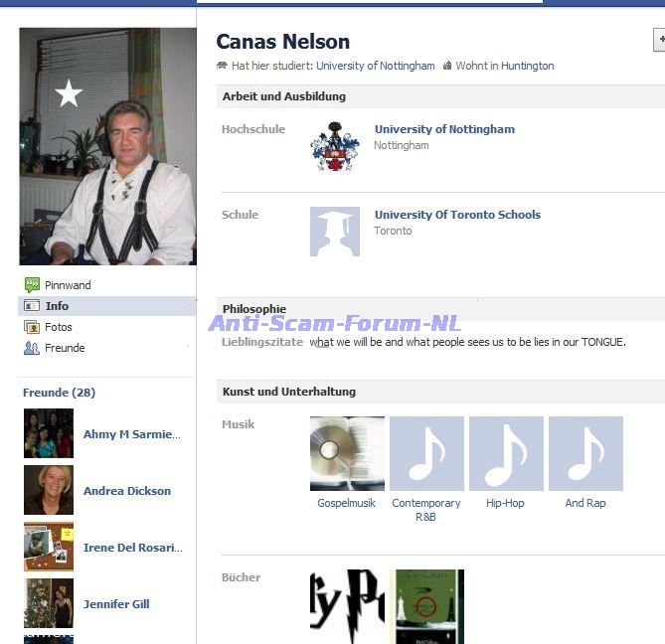Click the profile photo of Canas Nelson
665x644 pixels.
(107, 146)
